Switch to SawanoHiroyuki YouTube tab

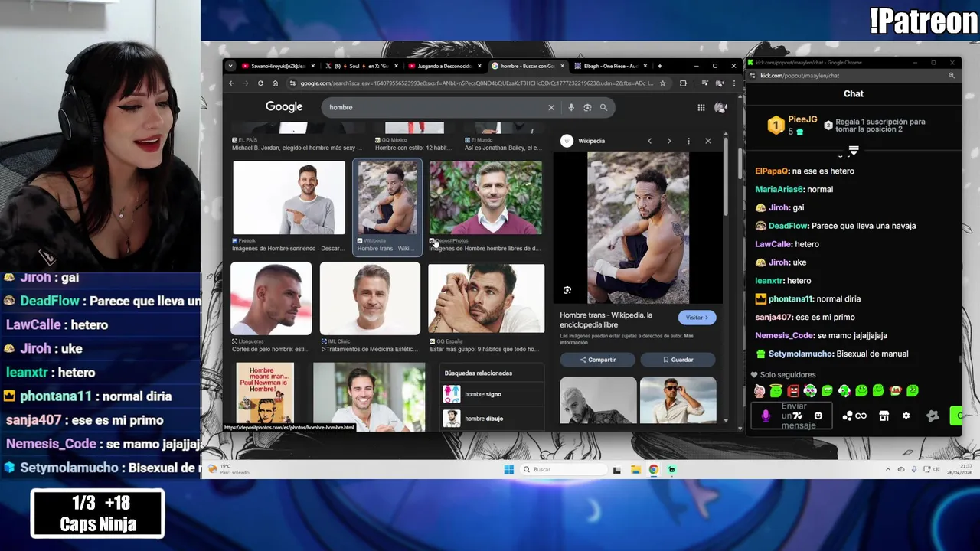coord(278,66)
